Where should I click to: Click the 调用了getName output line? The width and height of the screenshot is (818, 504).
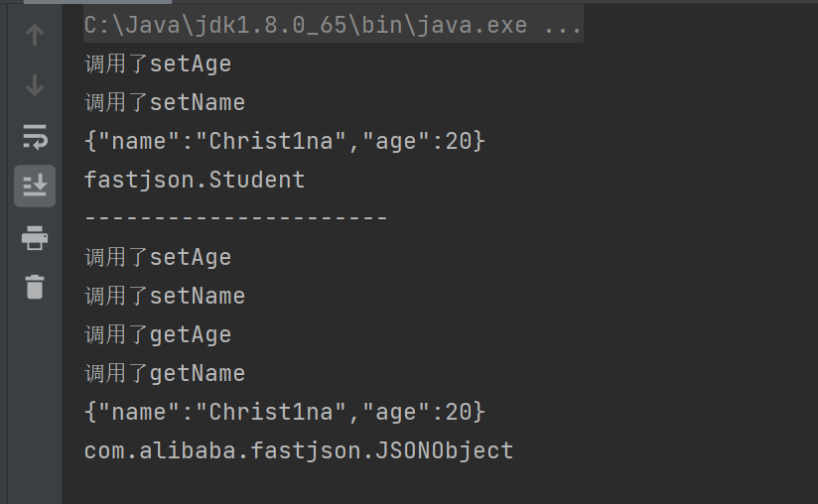point(165,374)
